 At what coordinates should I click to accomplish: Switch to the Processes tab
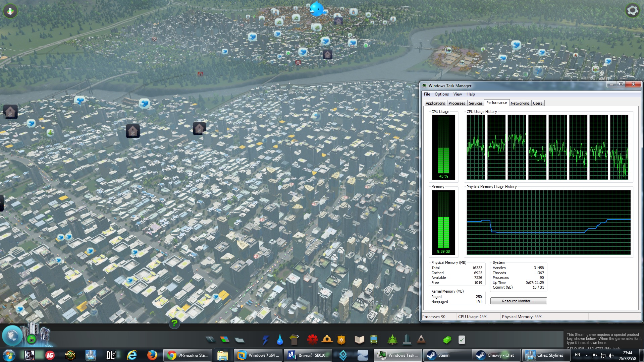[457, 103]
